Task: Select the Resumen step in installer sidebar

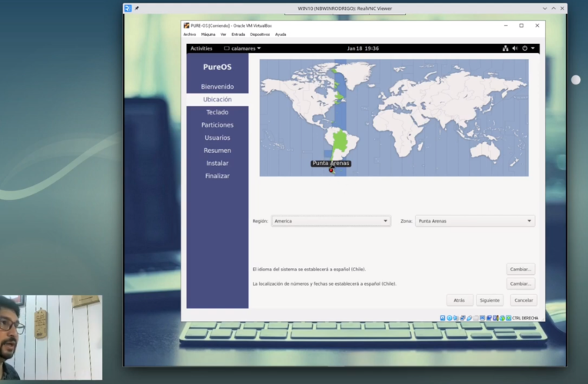Action: click(x=218, y=151)
